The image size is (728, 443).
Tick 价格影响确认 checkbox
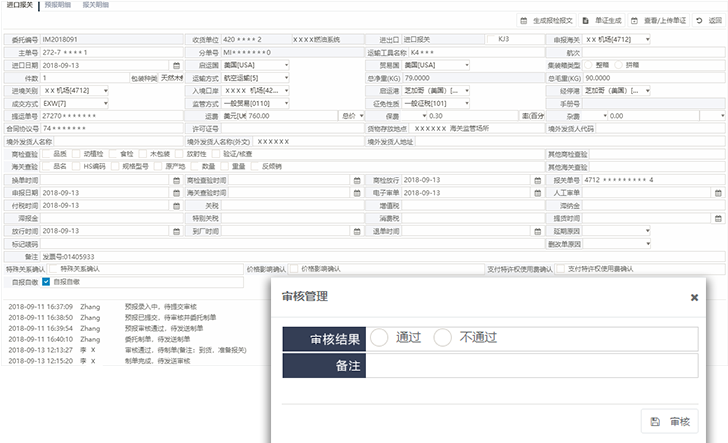tap(294, 269)
